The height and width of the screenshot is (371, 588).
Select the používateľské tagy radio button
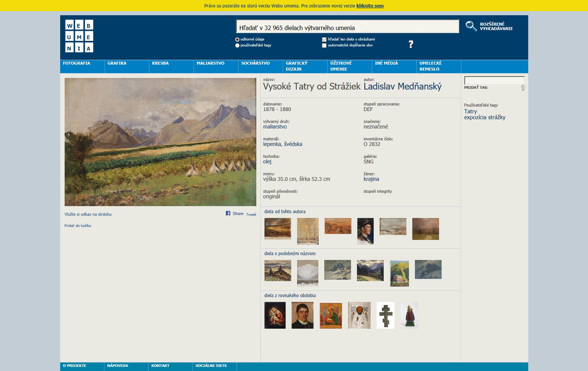(x=237, y=45)
